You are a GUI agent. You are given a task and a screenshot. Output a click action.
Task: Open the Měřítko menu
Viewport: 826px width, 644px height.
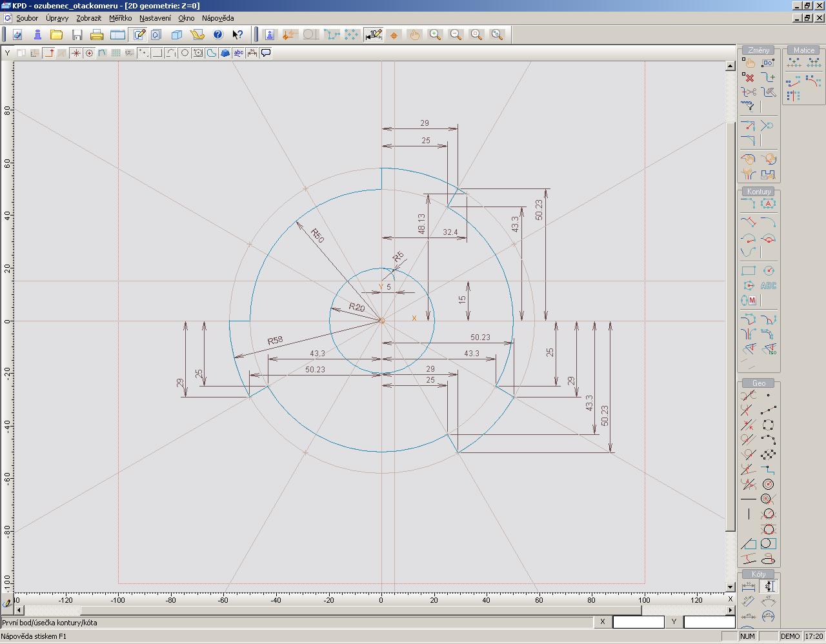tap(120, 18)
